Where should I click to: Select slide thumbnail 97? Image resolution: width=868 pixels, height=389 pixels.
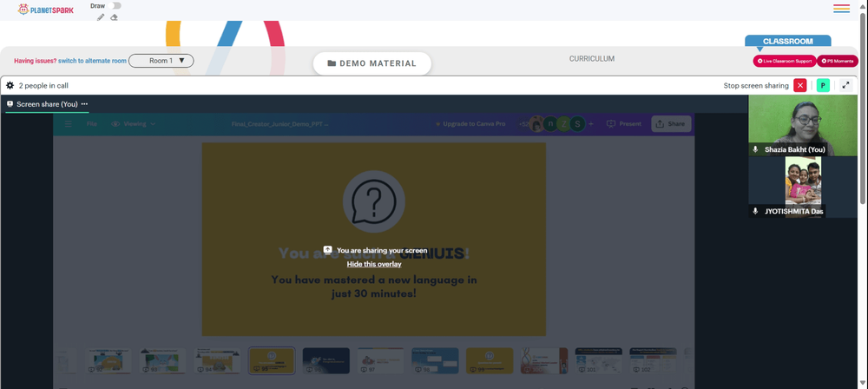tap(380, 360)
